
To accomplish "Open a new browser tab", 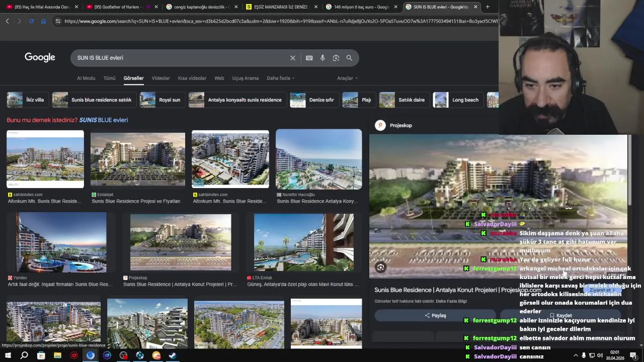I will (x=488, y=7).
